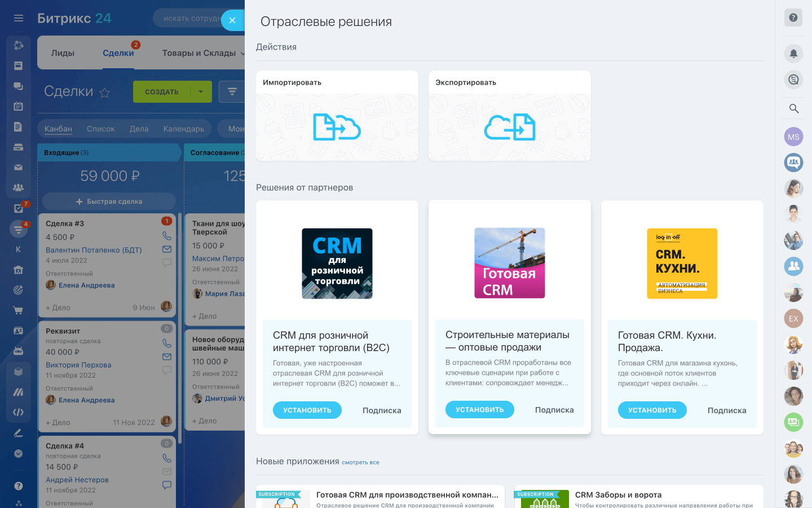Open the chat messenger icon in left sidebar
The image size is (812, 508).
click(x=19, y=85)
